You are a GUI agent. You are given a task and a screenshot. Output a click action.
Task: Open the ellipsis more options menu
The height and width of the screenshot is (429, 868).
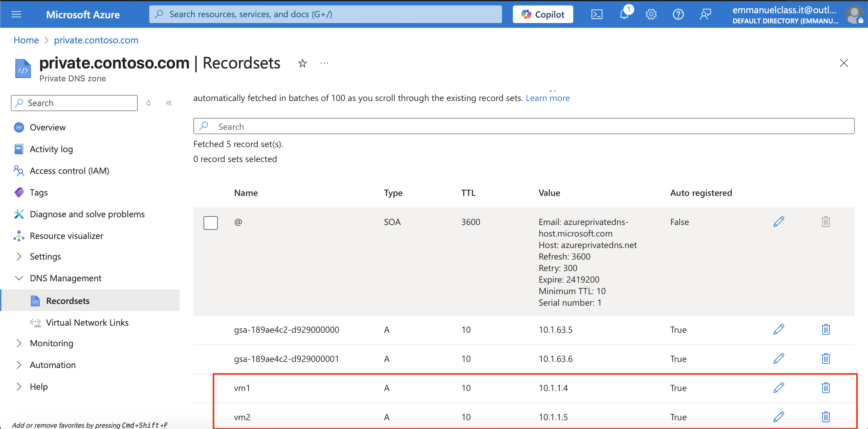click(x=324, y=63)
